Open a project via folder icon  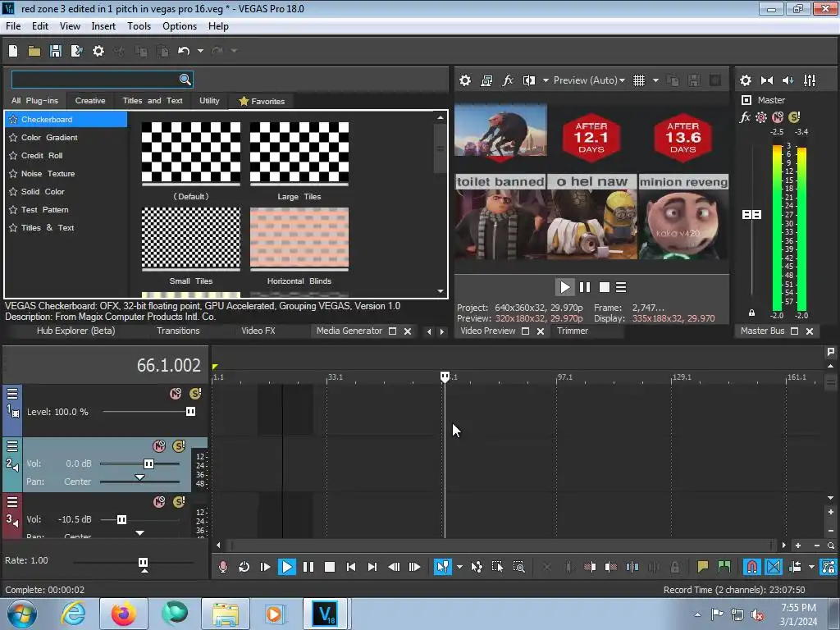[x=34, y=51]
